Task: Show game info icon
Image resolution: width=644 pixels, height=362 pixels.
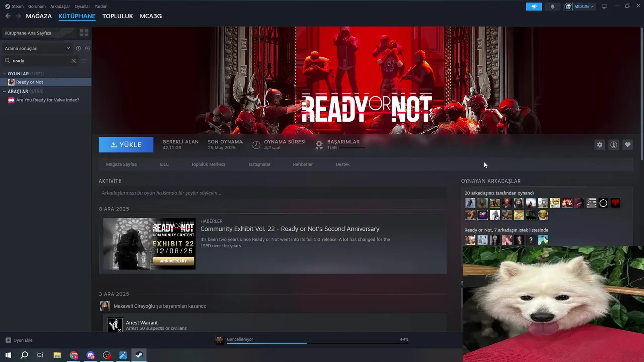Action: [613, 145]
